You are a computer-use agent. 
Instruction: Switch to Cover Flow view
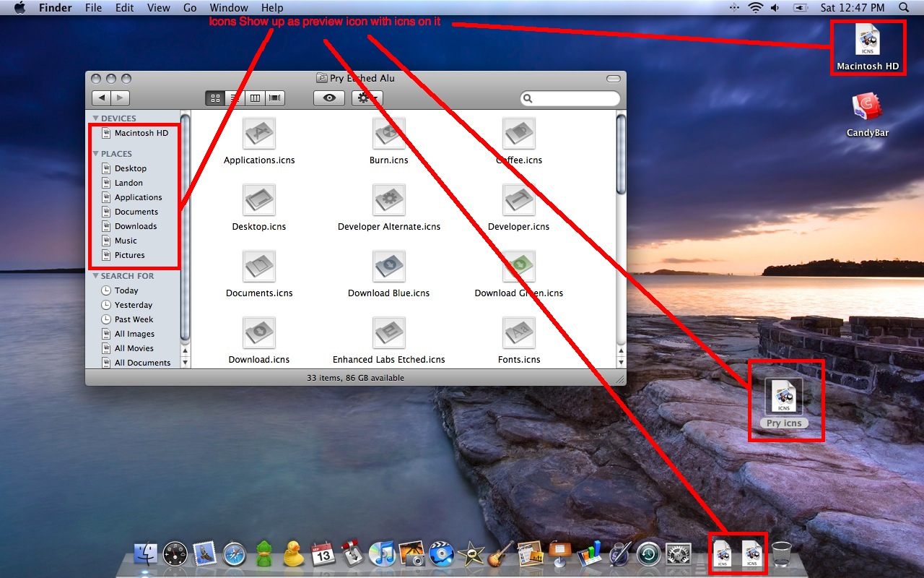point(275,98)
